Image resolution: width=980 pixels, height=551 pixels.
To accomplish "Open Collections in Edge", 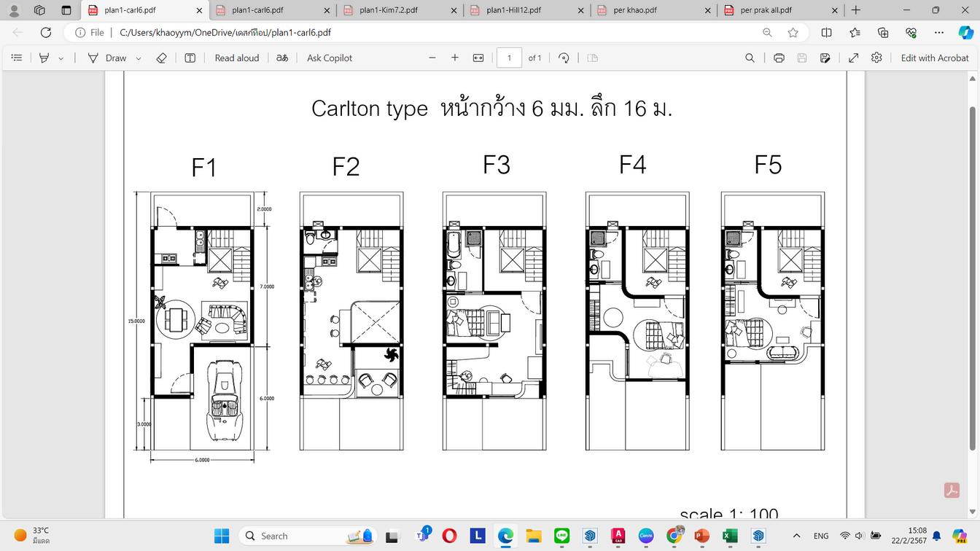I will (x=883, y=33).
